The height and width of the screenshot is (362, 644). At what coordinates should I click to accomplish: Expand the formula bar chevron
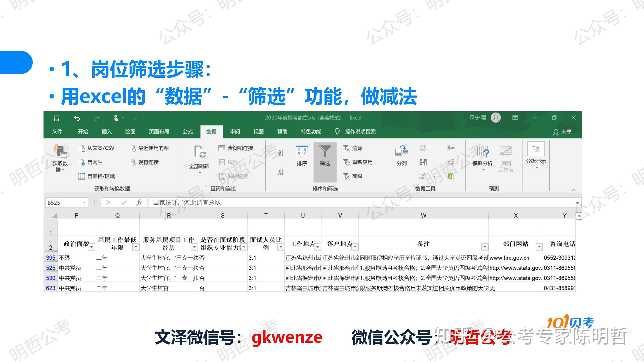578,203
